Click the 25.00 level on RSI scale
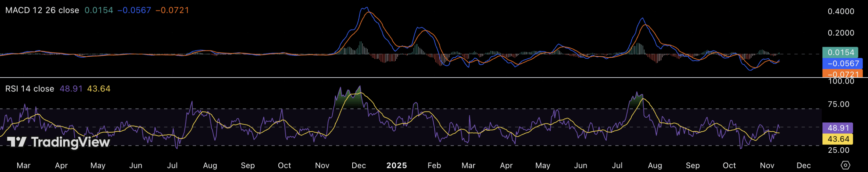Screen dimensions: 868x172 tap(839, 150)
